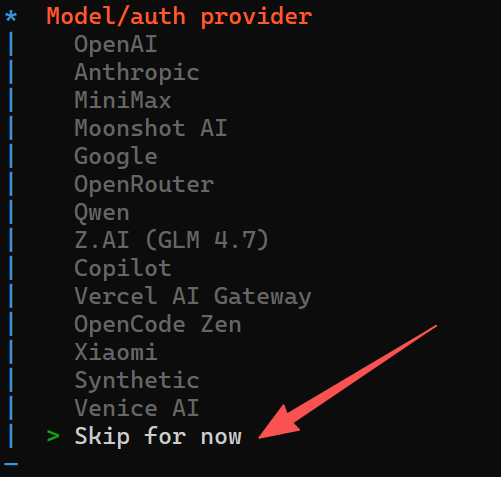The height and width of the screenshot is (477, 501).
Task: Choose Anthropic from the provider list
Action: click(137, 72)
